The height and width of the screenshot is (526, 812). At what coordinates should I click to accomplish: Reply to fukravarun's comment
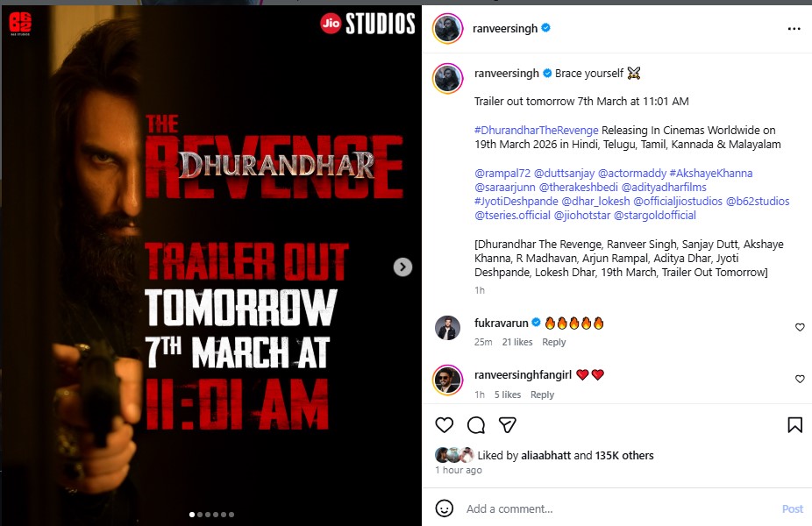click(x=553, y=342)
